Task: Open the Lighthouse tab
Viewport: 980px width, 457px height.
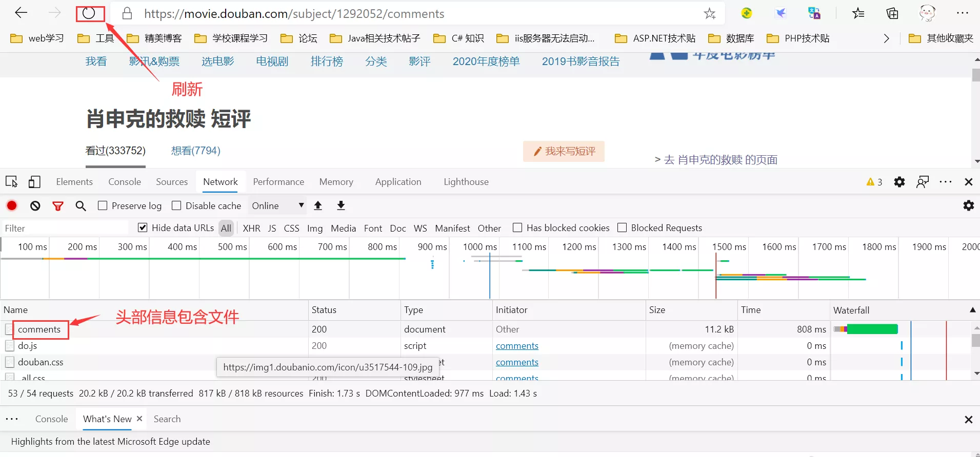Action: [x=466, y=182]
